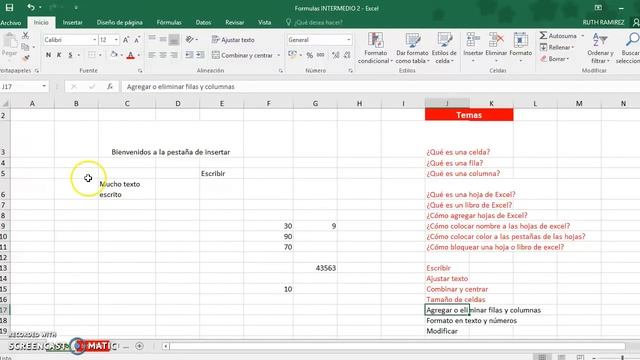Switch to the Vista tab
Image resolution: width=640 pixels, height=360 pixels.
[264, 22]
